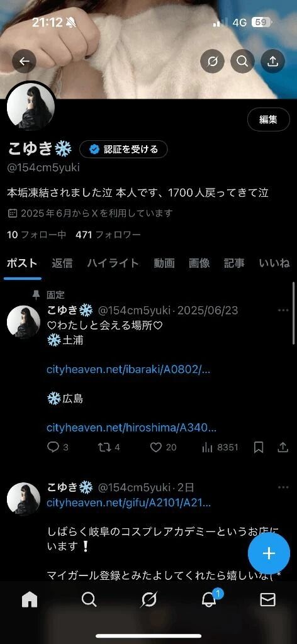Viewport: 297px width, 644px height.
Task: Bookmark the pinned post
Action: (259, 447)
